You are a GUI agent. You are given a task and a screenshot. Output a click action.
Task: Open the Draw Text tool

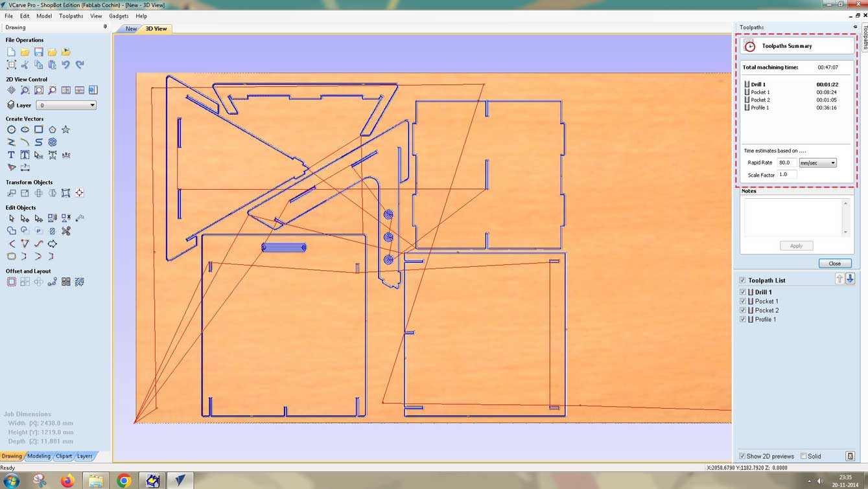coord(11,155)
